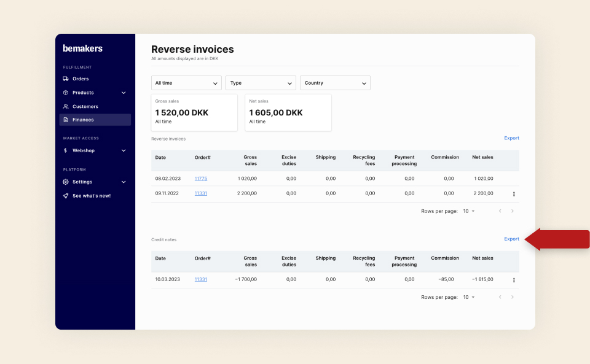The height and width of the screenshot is (364, 590).
Task: Click the date 09.11.2022
Action: click(167, 193)
